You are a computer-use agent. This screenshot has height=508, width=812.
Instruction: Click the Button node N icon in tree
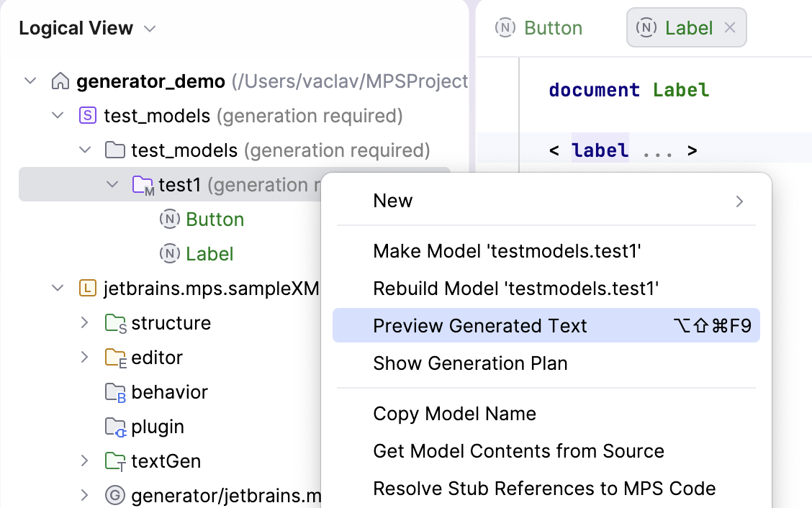tap(169, 219)
